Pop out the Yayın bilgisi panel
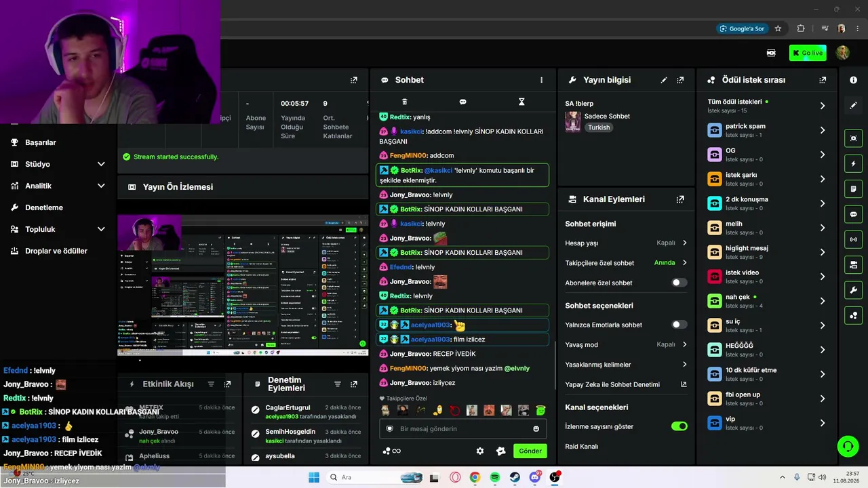 [x=680, y=80]
